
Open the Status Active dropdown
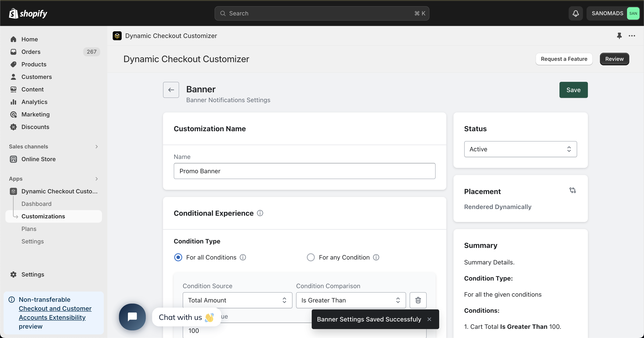(520, 149)
